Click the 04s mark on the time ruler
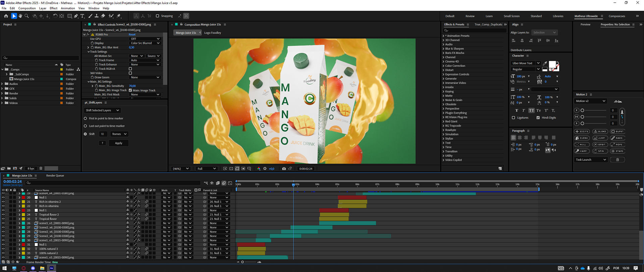644x272 pixels. point(317,184)
